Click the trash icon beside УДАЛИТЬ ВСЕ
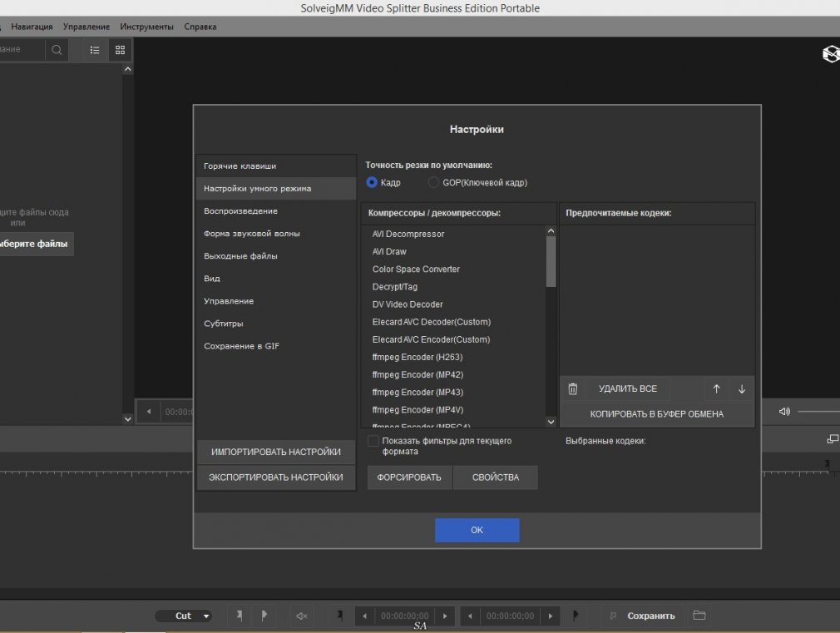Viewport: 840px width, 633px height. pyautogui.click(x=573, y=388)
